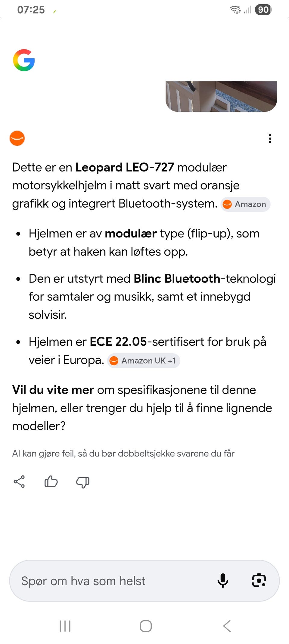Tap the 'Vil du vite mer' follow-up text
This screenshot has height=644, width=289.
(53, 390)
